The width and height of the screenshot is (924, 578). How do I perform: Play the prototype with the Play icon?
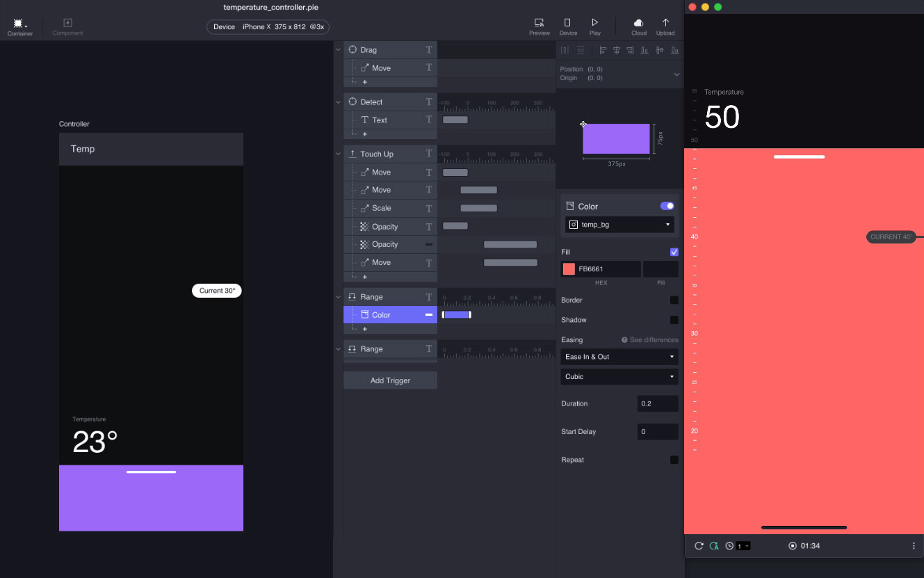point(594,23)
